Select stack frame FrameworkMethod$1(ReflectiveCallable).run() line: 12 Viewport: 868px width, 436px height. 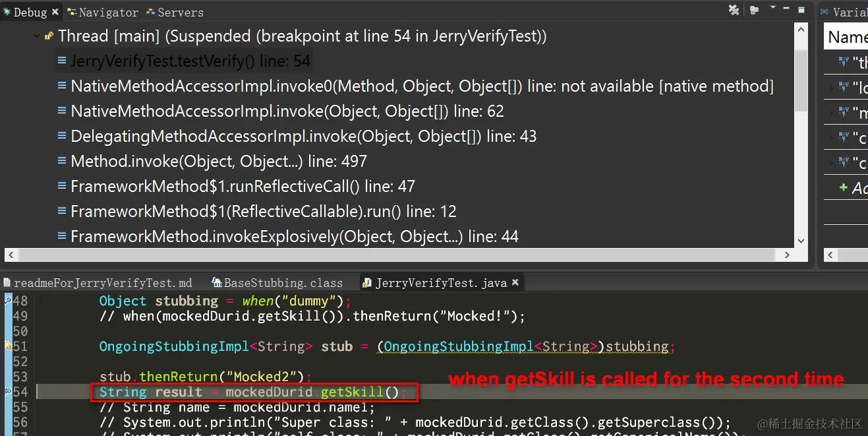(x=264, y=212)
